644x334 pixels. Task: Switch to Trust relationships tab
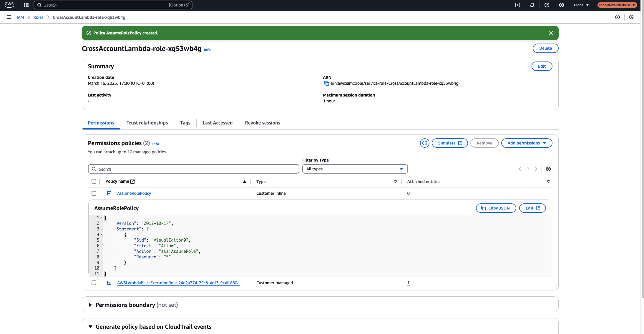click(x=147, y=123)
